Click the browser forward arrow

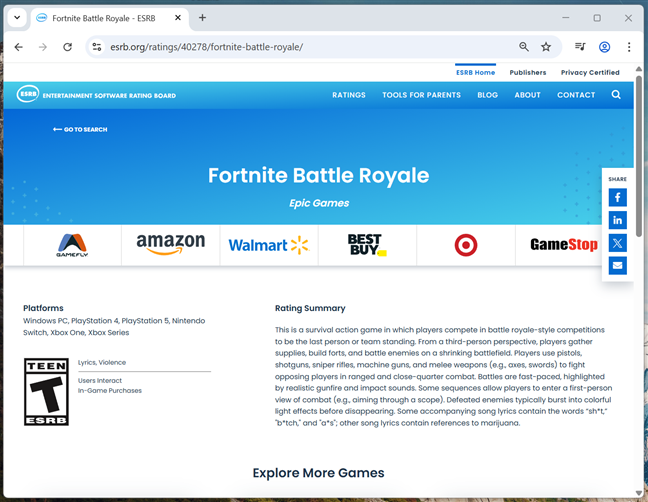tap(43, 47)
